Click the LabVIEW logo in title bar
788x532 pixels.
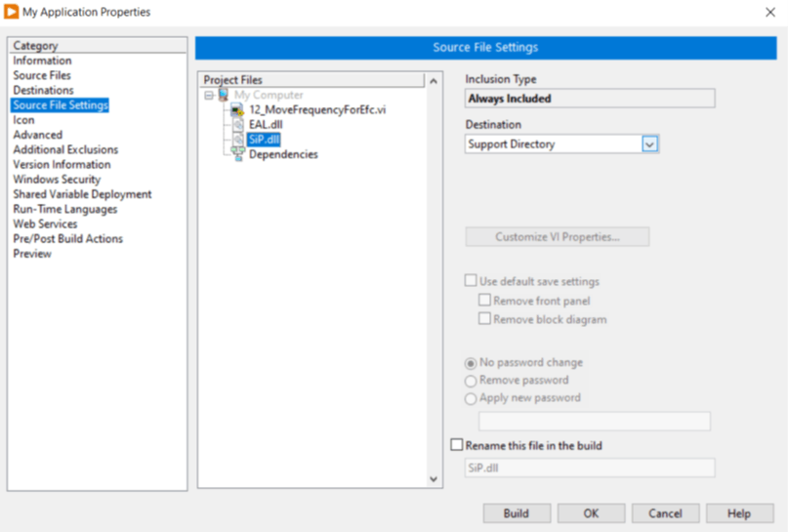click(x=12, y=12)
